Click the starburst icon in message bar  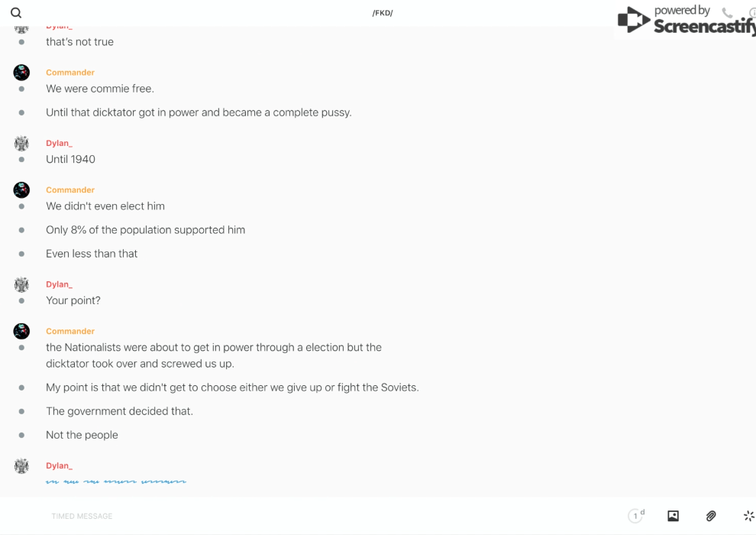tap(748, 516)
